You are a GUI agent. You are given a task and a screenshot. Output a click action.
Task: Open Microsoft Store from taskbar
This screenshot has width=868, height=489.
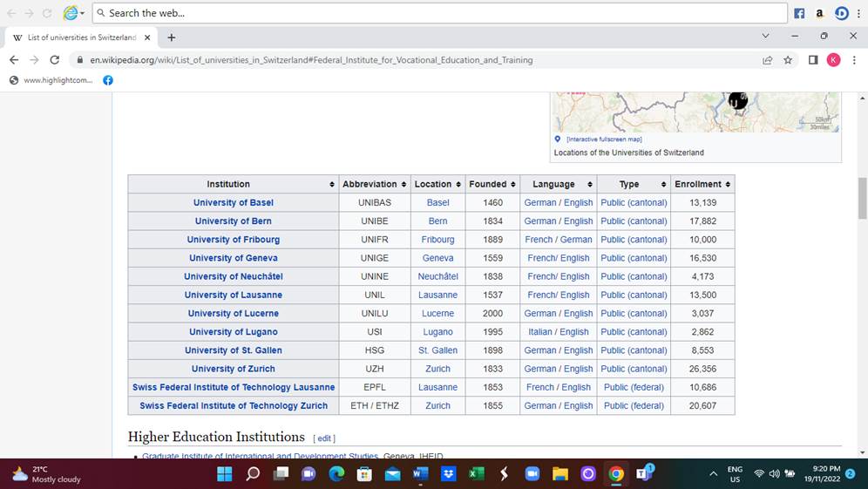[x=364, y=474]
